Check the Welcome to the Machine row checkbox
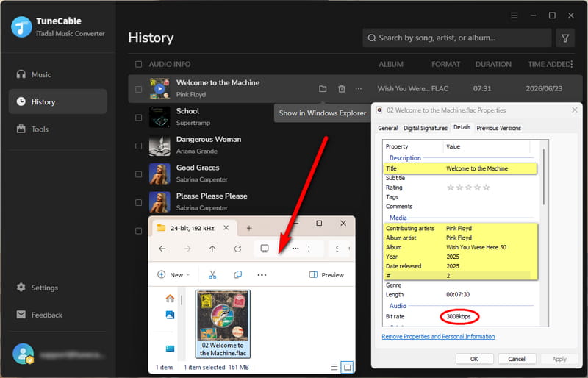588x378 pixels. [138, 89]
